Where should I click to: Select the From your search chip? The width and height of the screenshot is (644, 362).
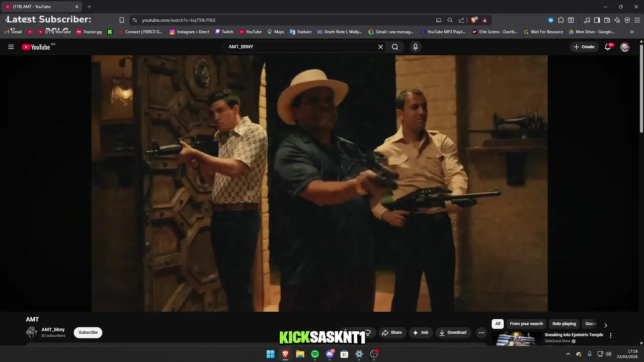(526, 324)
